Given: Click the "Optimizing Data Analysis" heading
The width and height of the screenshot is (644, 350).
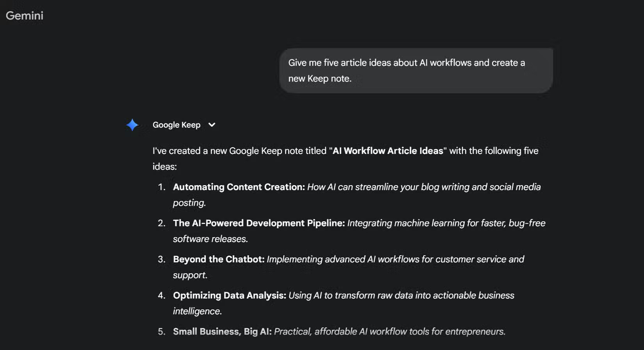Looking at the screenshot, I should click(229, 295).
